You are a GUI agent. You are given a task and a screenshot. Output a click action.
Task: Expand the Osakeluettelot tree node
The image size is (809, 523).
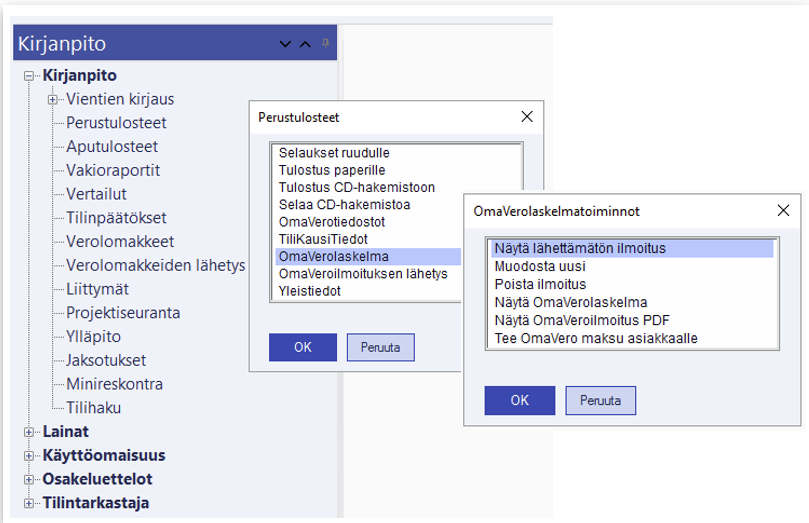tap(29, 480)
